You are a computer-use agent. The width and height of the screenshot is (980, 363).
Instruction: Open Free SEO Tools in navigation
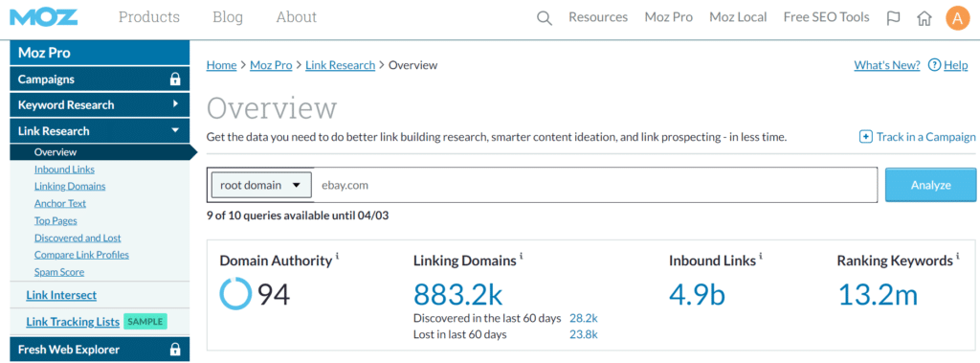click(826, 17)
